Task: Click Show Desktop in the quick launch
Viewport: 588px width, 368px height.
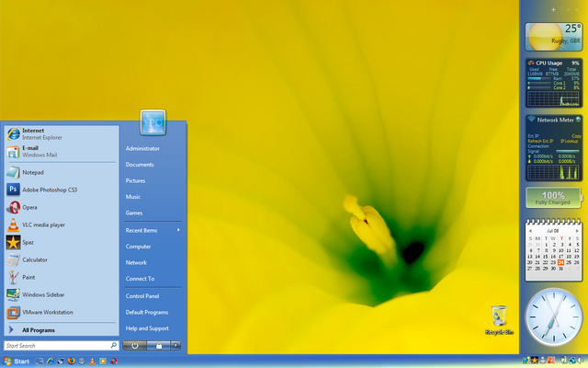Action: point(40,361)
